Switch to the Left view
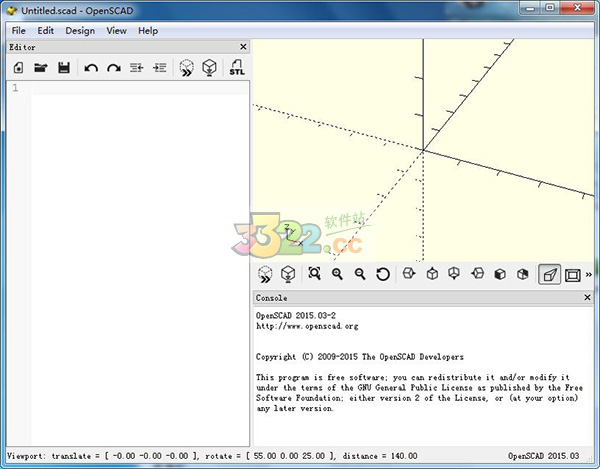600x469 pixels. [477, 274]
